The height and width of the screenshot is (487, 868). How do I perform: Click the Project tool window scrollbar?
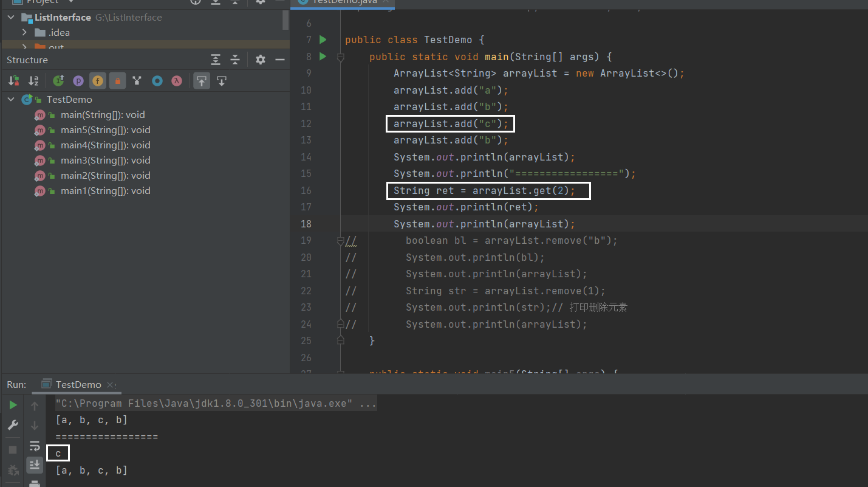pos(285,20)
